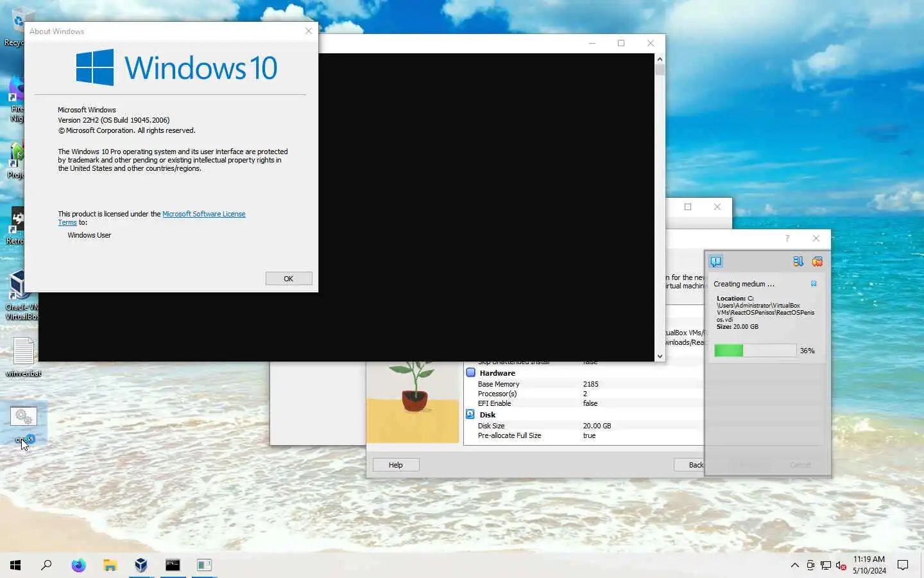Screen dimensions: 924x578
Task: Abort the Creating medium progress task
Action: tap(814, 283)
